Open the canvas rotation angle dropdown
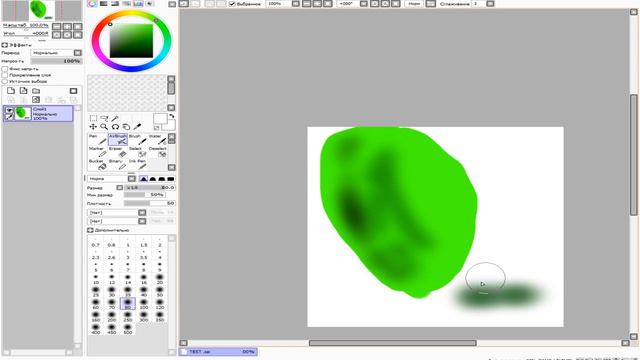This screenshot has width=640, height=360. click(x=363, y=4)
